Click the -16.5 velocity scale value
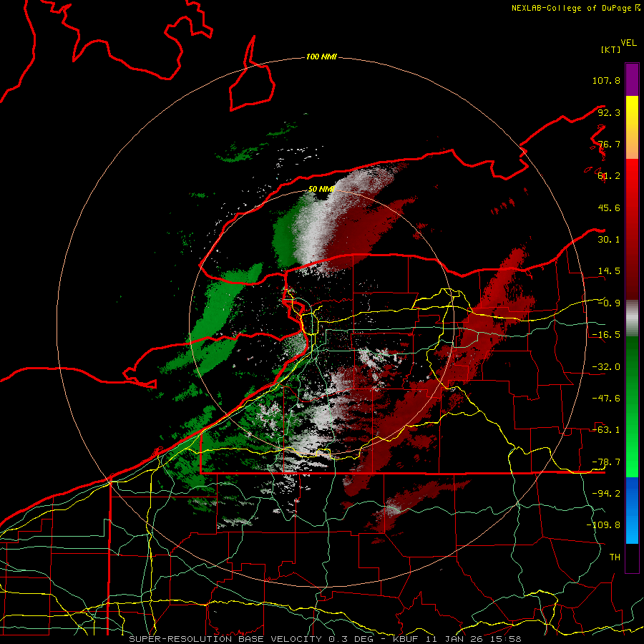Screen dimensions: 644x644 [x=606, y=335]
